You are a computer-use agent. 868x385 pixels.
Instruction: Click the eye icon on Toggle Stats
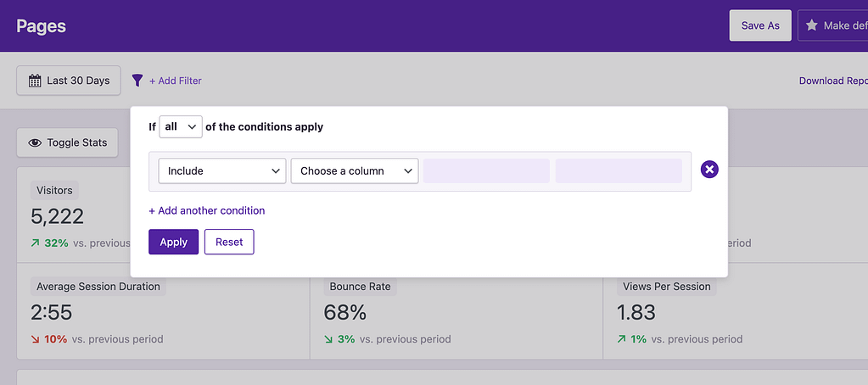click(x=35, y=142)
